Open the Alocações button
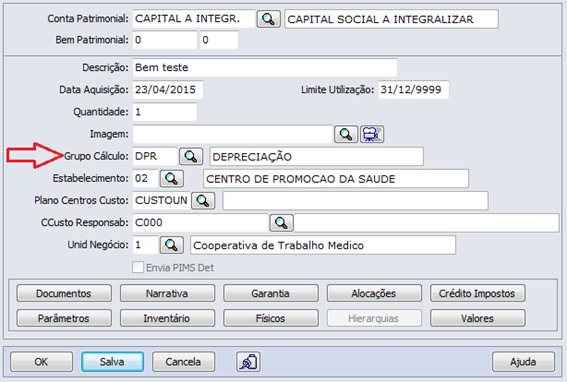 [374, 293]
